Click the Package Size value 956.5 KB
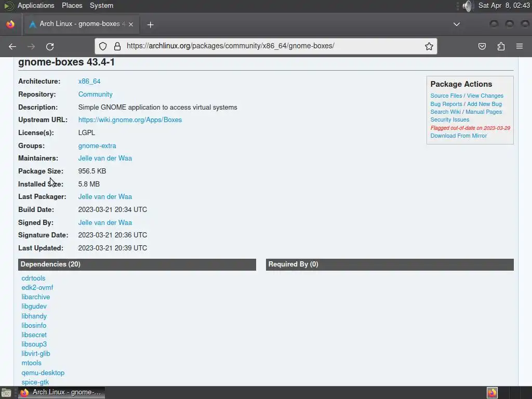The height and width of the screenshot is (399, 532). 92,171
